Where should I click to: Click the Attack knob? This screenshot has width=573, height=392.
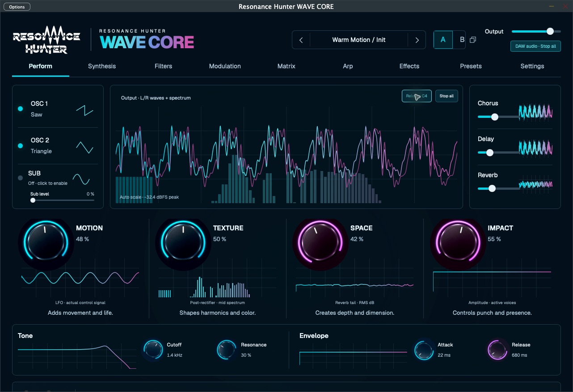tap(423, 350)
